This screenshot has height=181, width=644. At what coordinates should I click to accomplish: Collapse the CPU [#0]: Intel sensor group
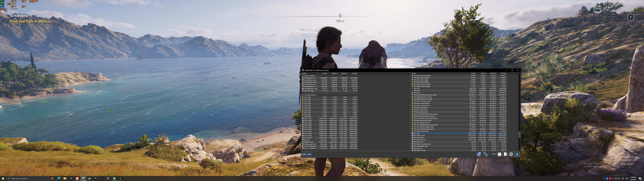pyautogui.click(x=303, y=95)
